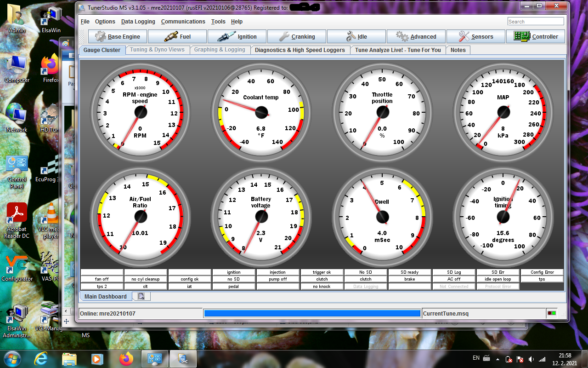Click the Battery voltage gauge
The image size is (588, 368).
261,216
